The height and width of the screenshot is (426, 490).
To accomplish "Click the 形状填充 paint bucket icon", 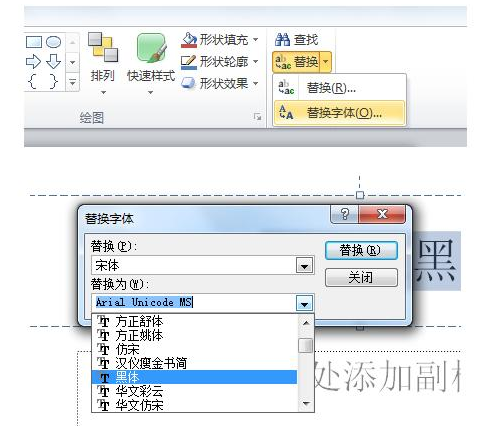I will [x=189, y=40].
